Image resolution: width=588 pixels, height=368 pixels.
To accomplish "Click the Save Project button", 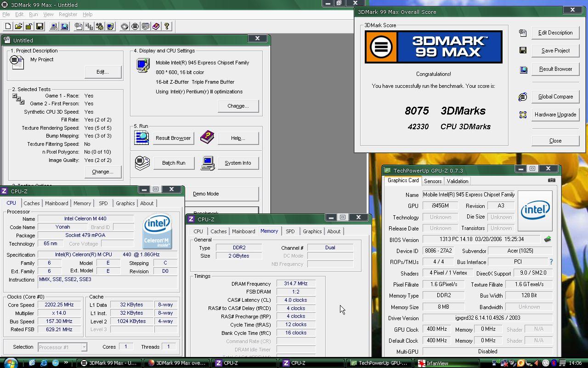I will (x=555, y=51).
